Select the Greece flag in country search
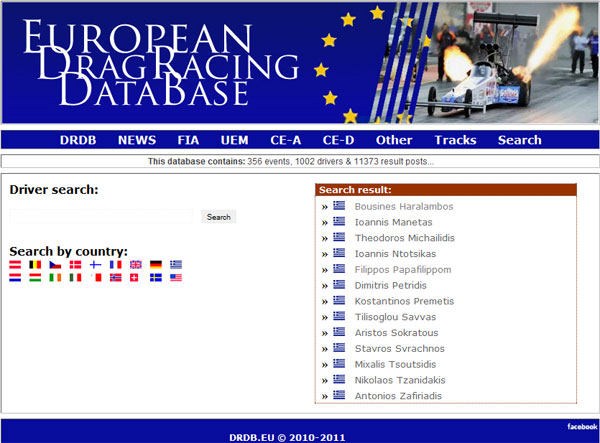The height and width of the screenshot is (443, 600). (x=176, y=264)
